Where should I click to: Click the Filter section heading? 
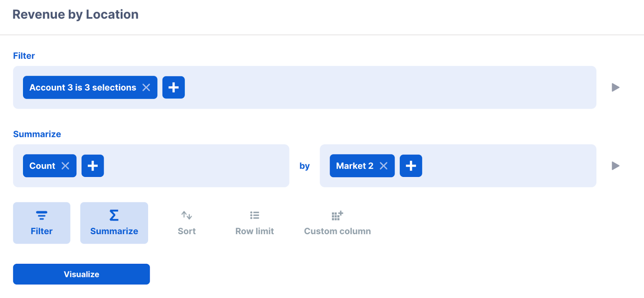coord(24,55)
